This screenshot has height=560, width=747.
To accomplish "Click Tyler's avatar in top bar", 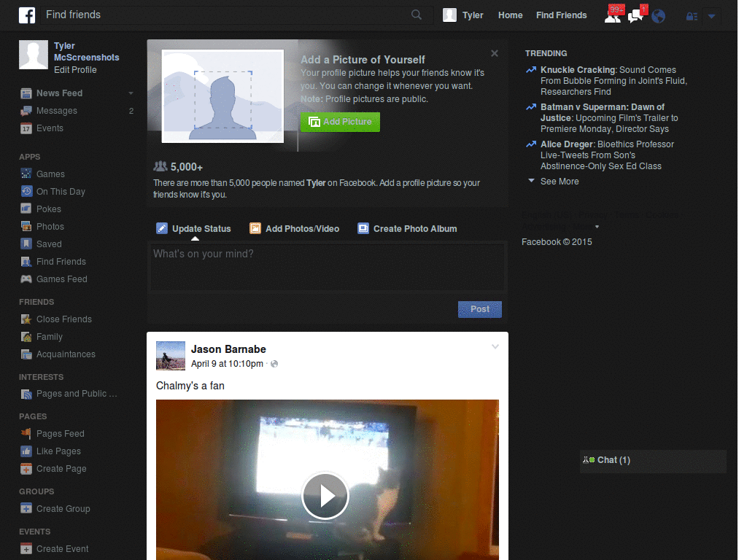I will pos(449,15).
